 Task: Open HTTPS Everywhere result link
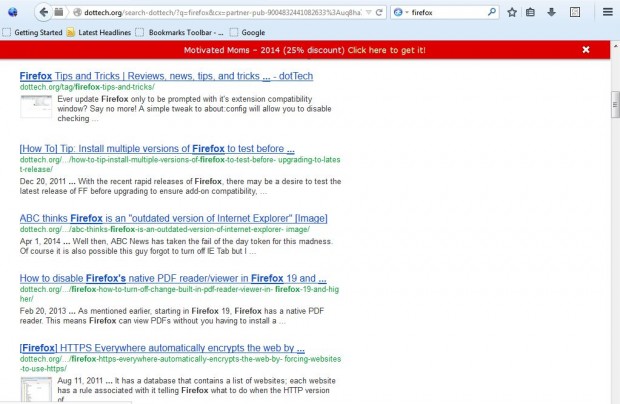click(x=162, y=348)
